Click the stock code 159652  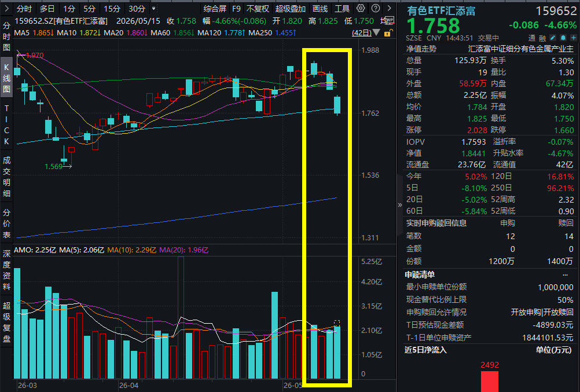pyautogui.click(x=556, y=11)
